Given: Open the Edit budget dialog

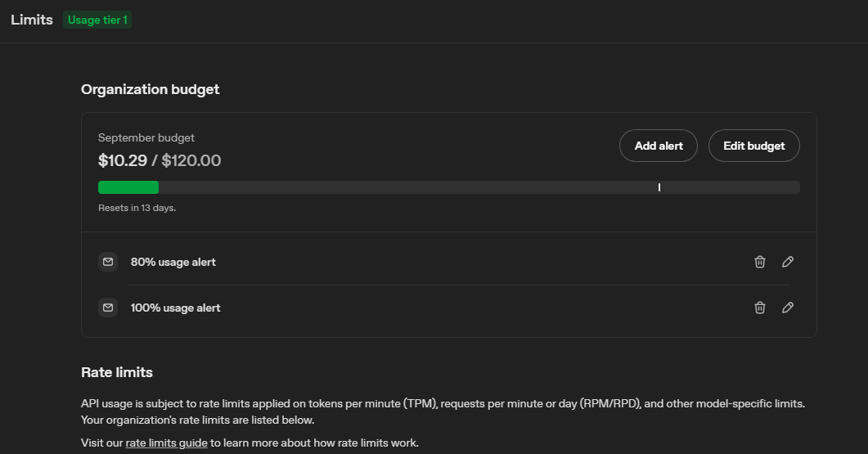Looking at the screenshot, I should (753, 146).
